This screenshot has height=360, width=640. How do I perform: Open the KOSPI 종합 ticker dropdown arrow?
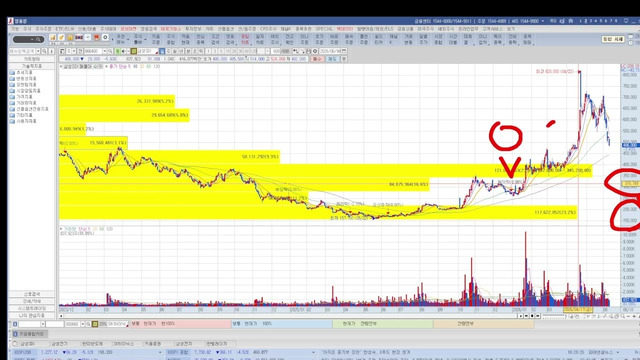click(x=313, y=352)
